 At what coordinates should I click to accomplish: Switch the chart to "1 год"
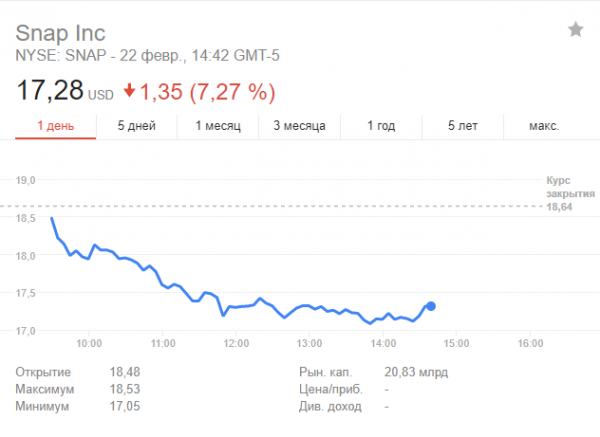point(381,126)
